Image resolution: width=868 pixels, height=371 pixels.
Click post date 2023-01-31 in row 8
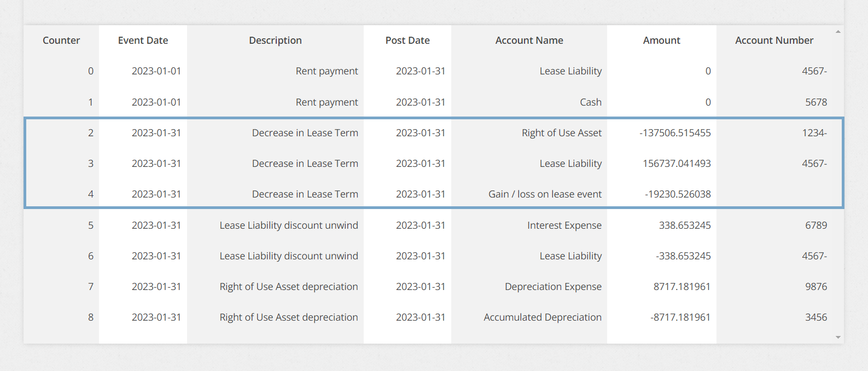[x=421, y=317]
